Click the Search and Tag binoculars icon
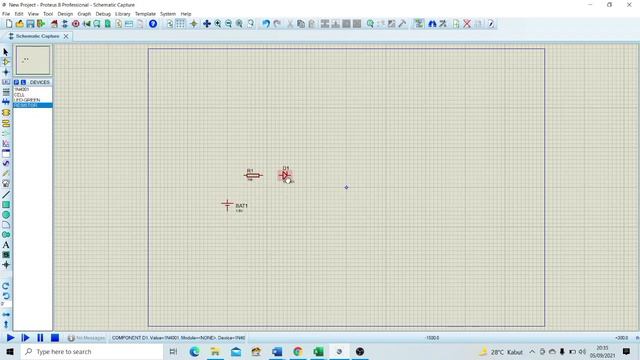This screenshot has width=640, height=360. [x=432, y=24]
